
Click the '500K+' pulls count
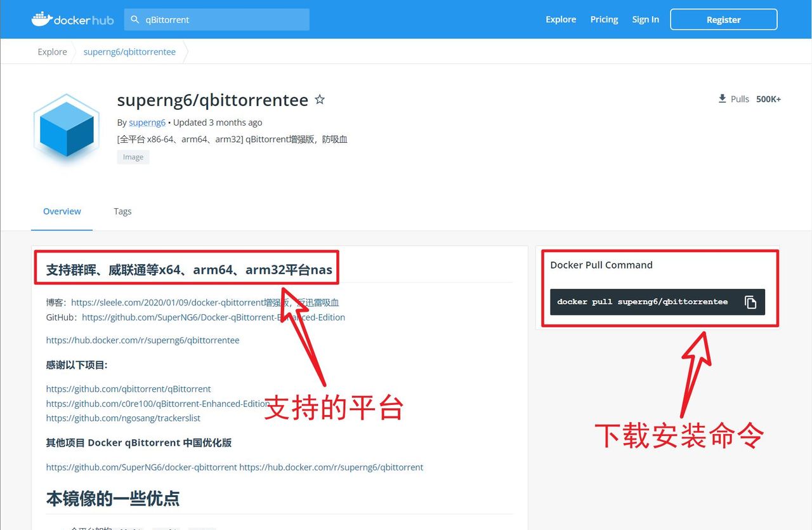768,99
